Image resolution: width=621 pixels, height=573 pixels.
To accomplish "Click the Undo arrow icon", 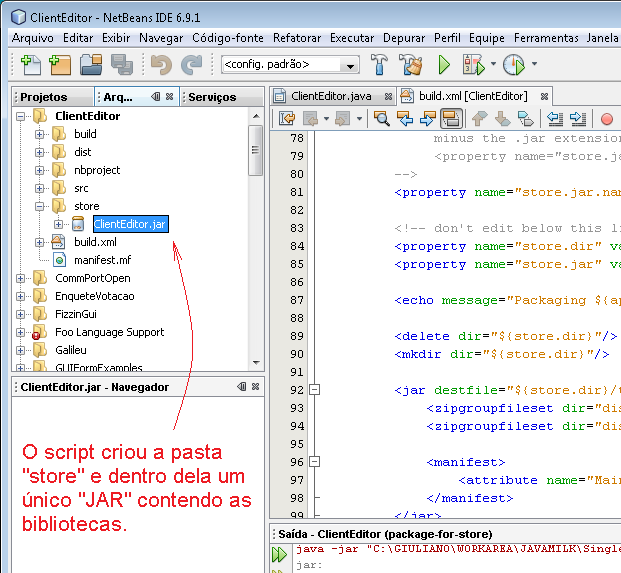I will 162,65.
